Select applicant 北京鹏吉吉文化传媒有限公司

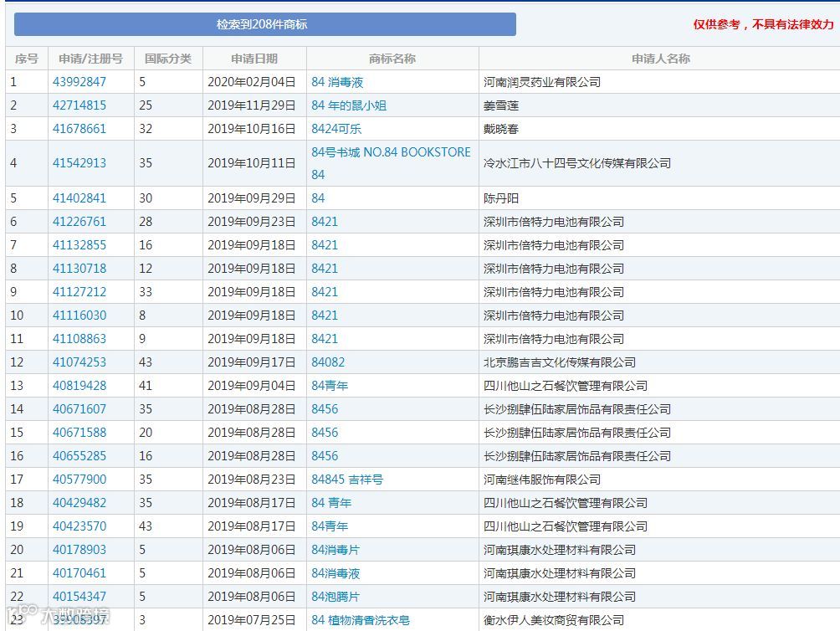(559, 362)
